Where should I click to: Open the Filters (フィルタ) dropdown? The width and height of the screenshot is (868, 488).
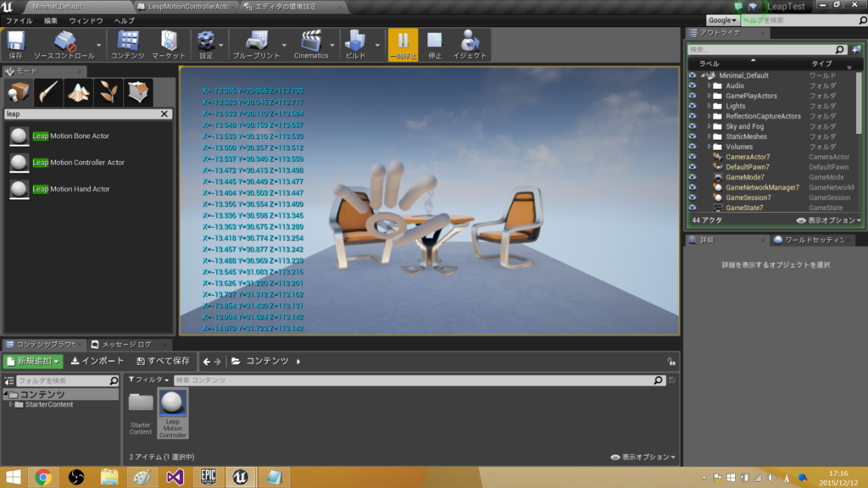tap(148, 380)
